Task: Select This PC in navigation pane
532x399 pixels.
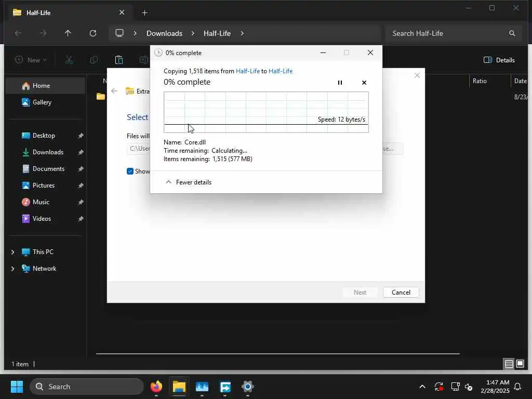Action: [43, 252]
